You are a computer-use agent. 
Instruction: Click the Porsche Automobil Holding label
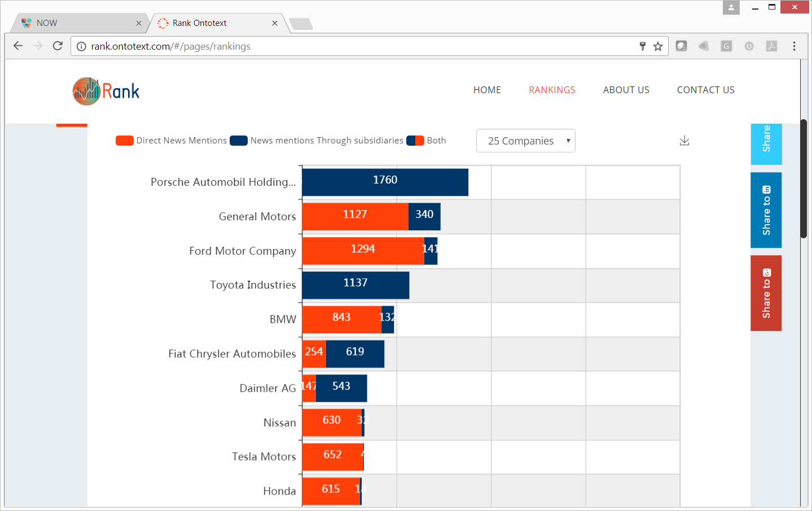pyautogui.click(x=223, y=182)
